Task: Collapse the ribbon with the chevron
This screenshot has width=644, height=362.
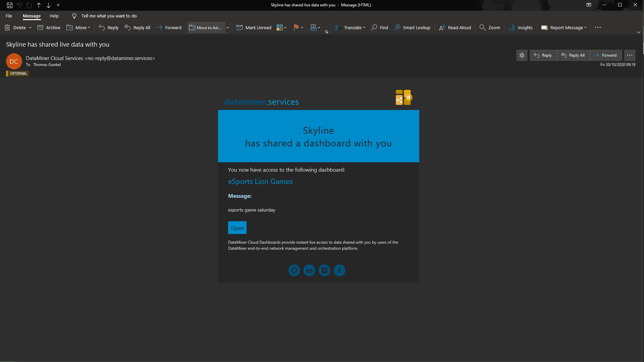Action: click(x=639, y=32)
